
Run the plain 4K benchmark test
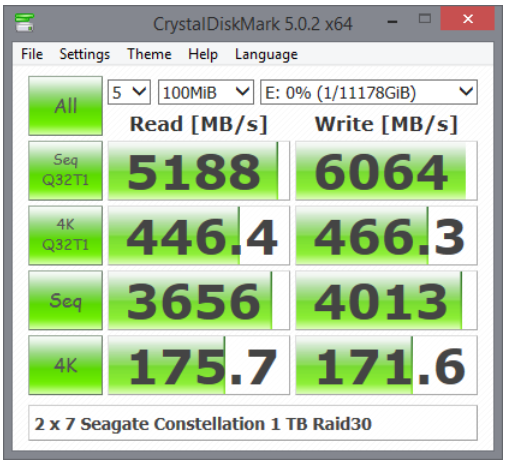point(65,365)
